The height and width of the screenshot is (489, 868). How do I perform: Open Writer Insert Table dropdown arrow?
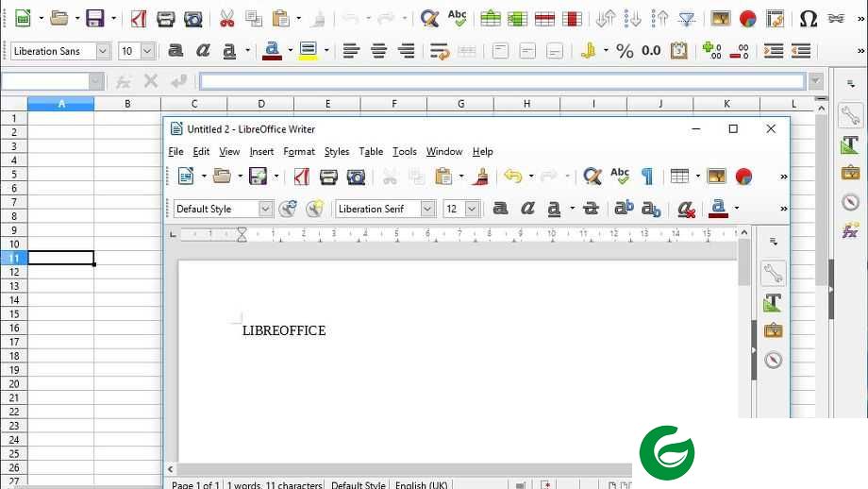pyautogui.click(x=697, y=177)
